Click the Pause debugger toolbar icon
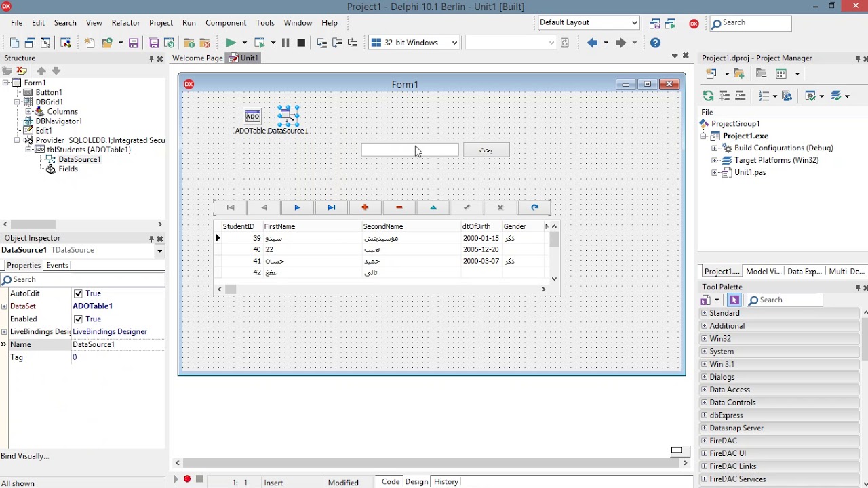 click(x=285, y=43)
